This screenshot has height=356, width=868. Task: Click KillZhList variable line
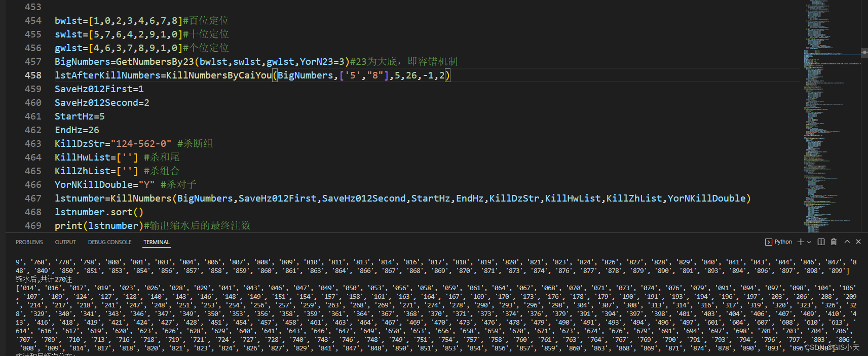coord(117,171)
